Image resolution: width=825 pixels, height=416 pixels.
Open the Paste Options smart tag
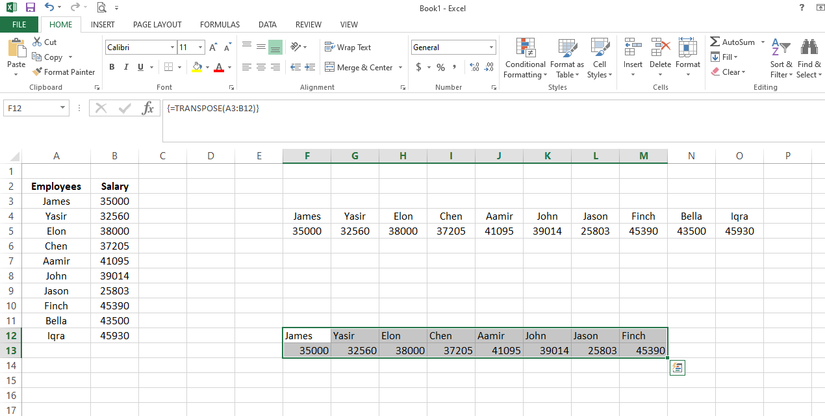[677, 368]
